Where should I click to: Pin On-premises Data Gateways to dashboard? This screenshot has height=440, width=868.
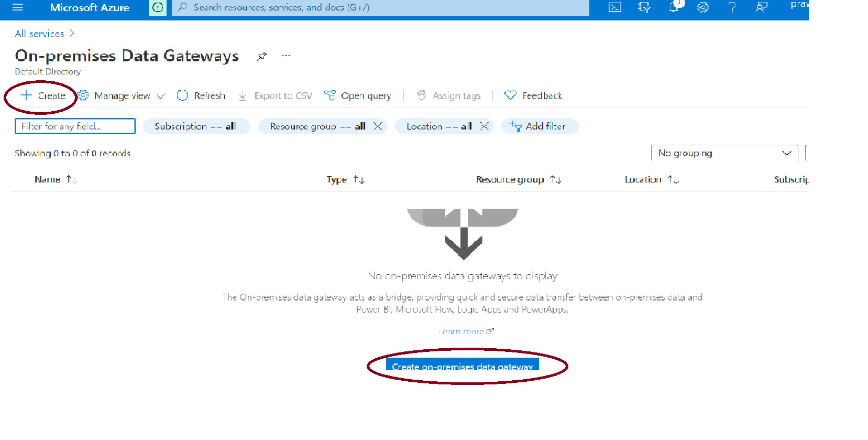262,56
